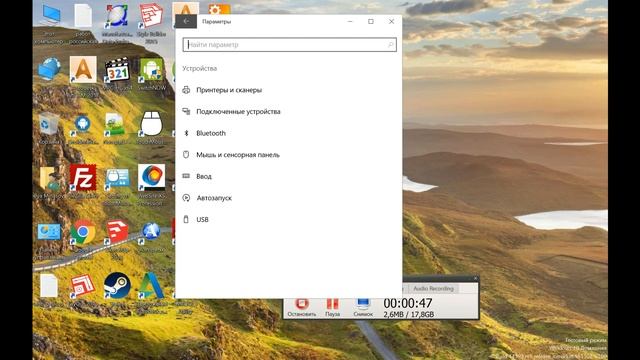Viewport: 640px width, 360px height.
Task: Select the Bluetooth settings entry
Action: point(211,133)
